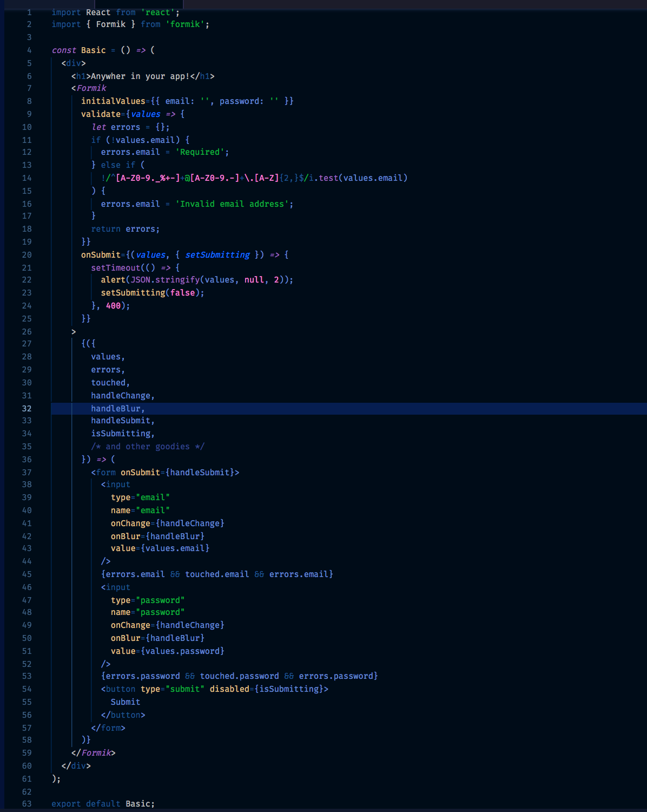
Task: Click export default Basic on line 63
Action: [102, 803]
